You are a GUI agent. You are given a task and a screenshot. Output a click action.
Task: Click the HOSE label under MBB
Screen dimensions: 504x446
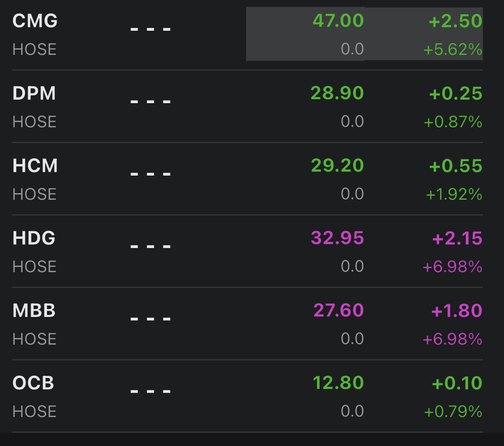pos(34,339)
